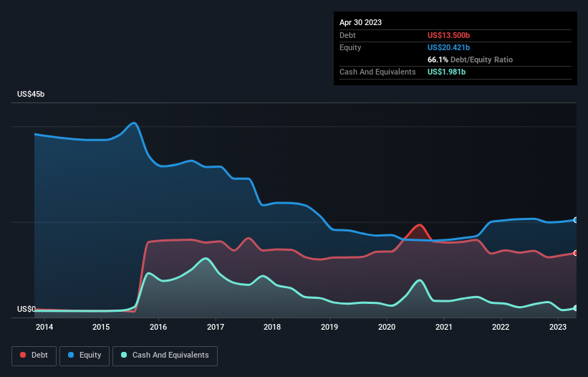The width and height of the screenshot is (588, 377).
Task: Click the blue dot in Equity legend
Action: point(71,355)
